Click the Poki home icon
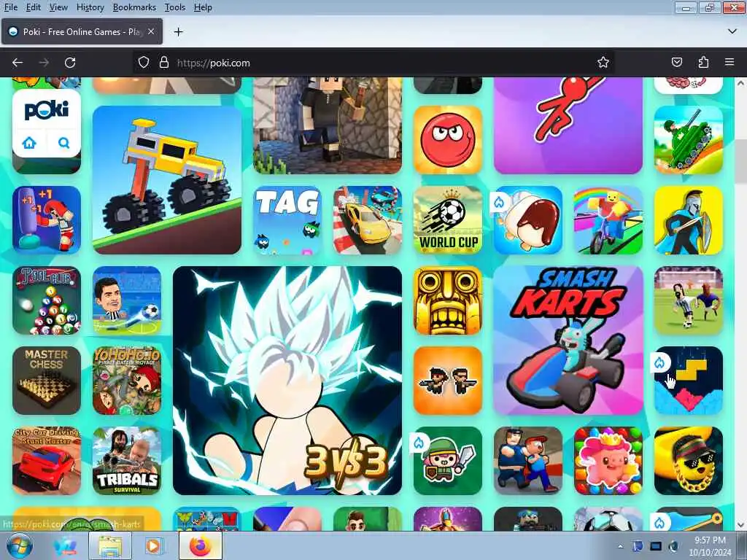 (x=29, y=142)
